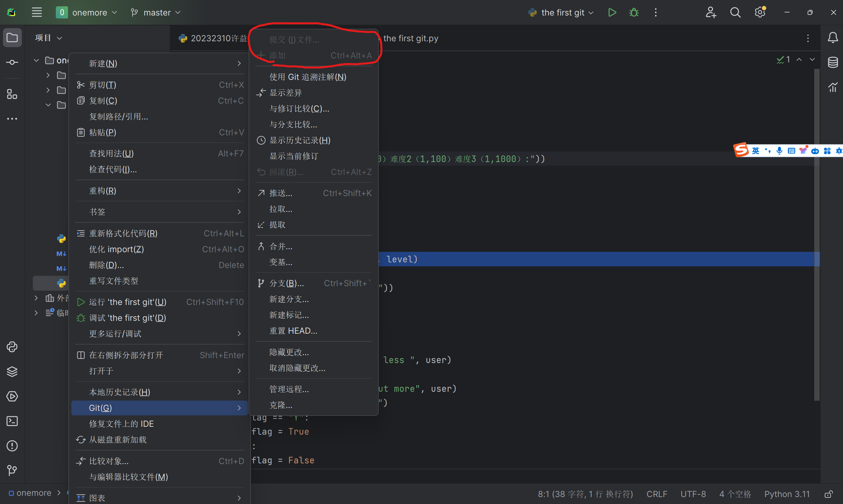843x504 pixels.
Task: Click the Debug bug icon in toolbar
Action: click(x=634, y=13)
